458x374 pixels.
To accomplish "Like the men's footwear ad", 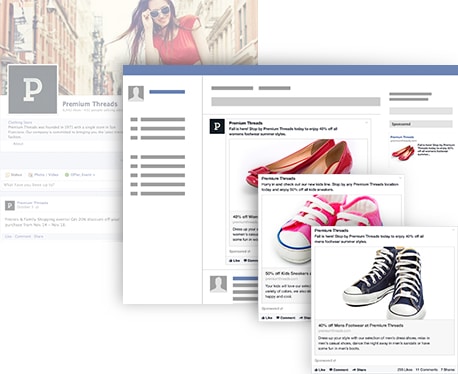I will click(320, 370).
